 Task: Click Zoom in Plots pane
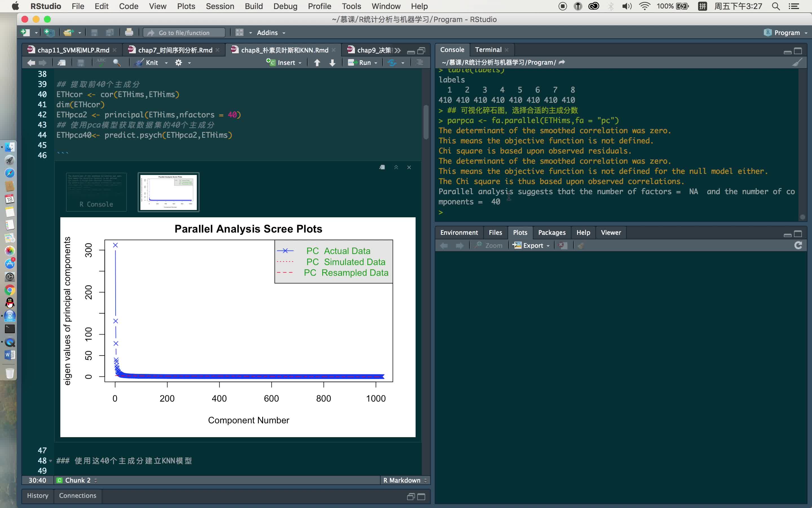pyautogui.click(x=489, y=246)
